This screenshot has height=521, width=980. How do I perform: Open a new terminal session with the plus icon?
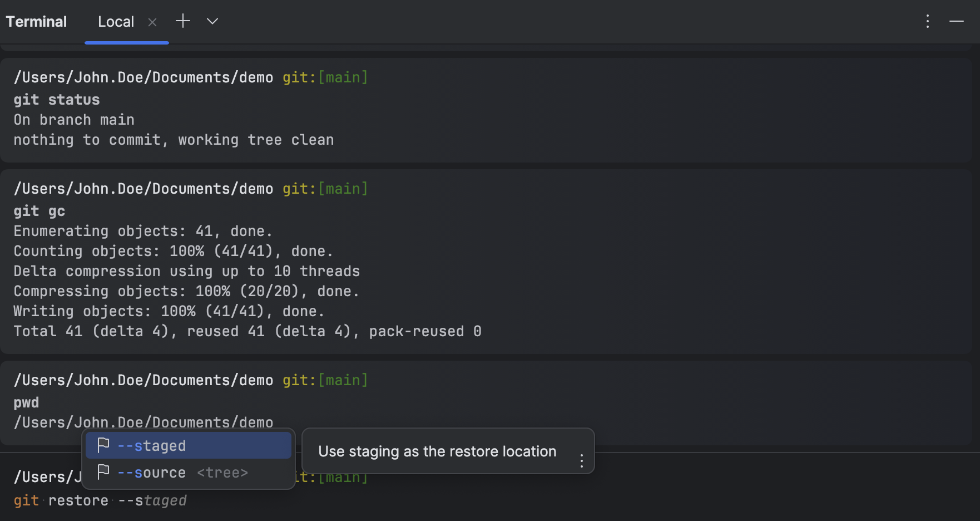pyautogui.click(x=182, y=21)
